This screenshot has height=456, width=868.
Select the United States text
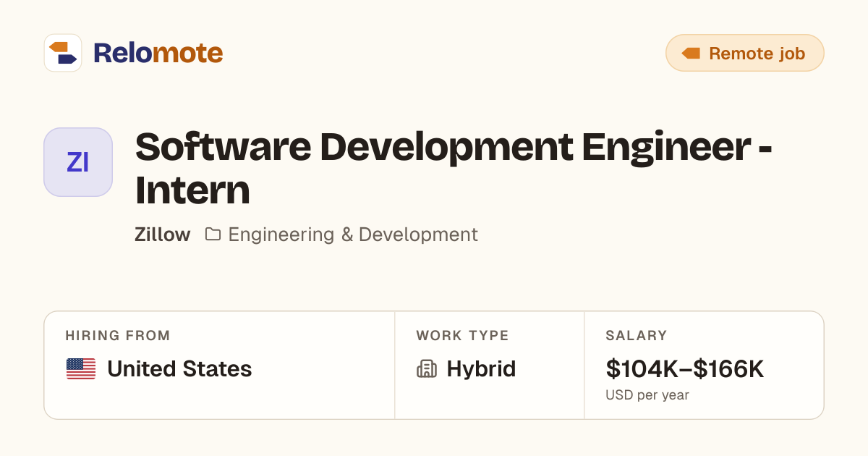[x=179, y=369]
